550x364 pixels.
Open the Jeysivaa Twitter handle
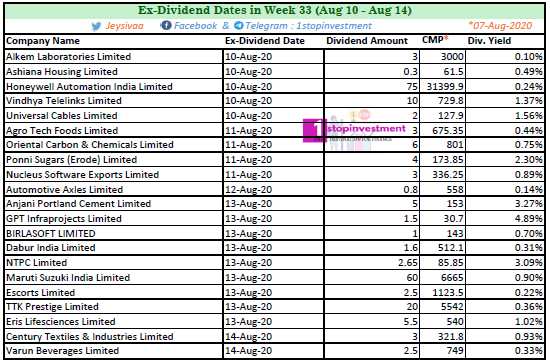pos(125,26)
